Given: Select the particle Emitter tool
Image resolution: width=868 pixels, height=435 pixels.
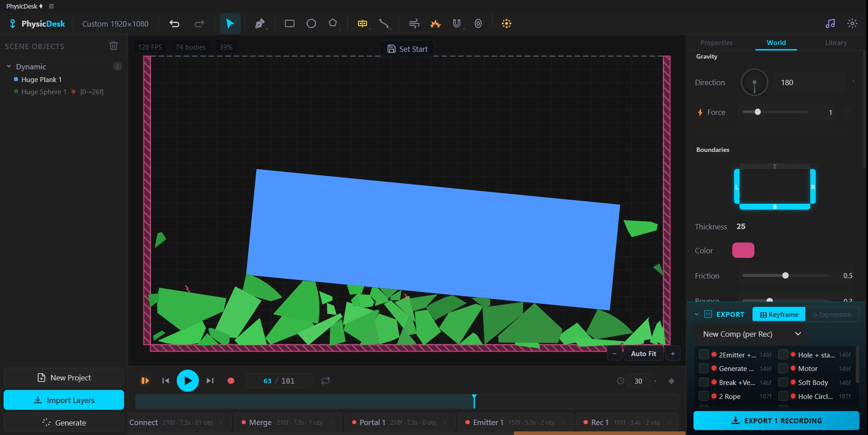Looking at the screenshot, I should (506, 23).
